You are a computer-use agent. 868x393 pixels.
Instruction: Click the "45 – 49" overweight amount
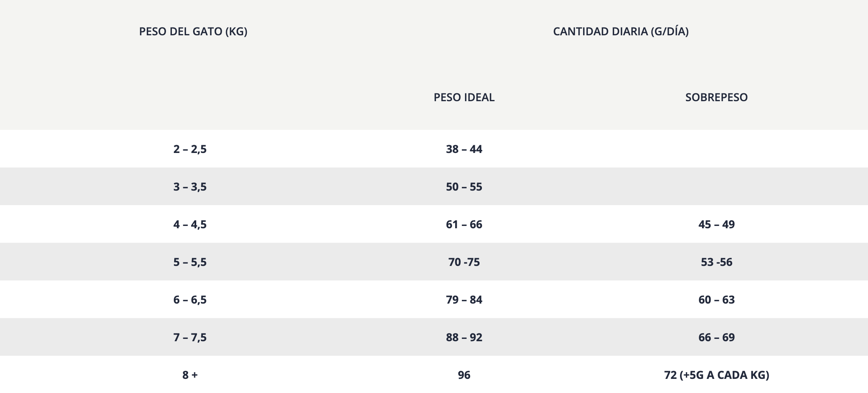point(716,224)
